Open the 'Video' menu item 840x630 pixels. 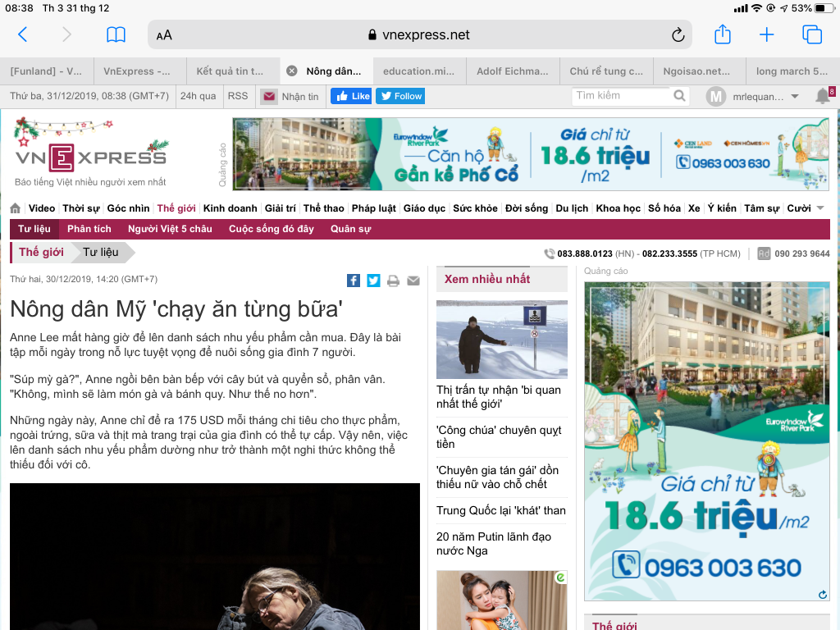tap(42, 208)
